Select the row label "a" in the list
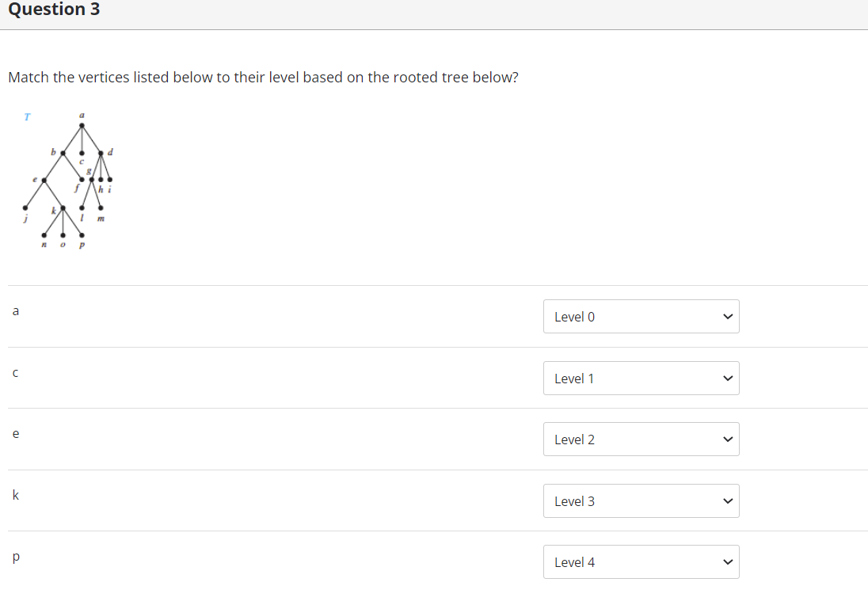This screenshot has height=605, width=868. pyautogui.click(x=15, y=311)
